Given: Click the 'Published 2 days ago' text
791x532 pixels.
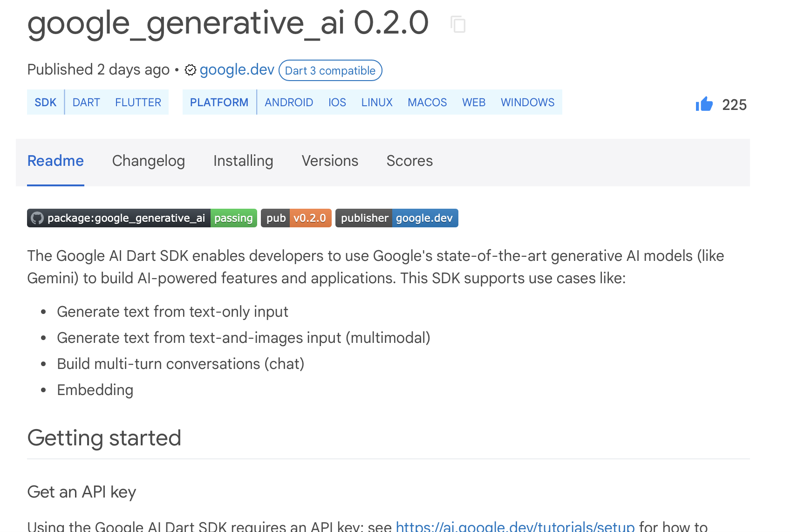Looking at the screenshot, I should coord(98,69).
